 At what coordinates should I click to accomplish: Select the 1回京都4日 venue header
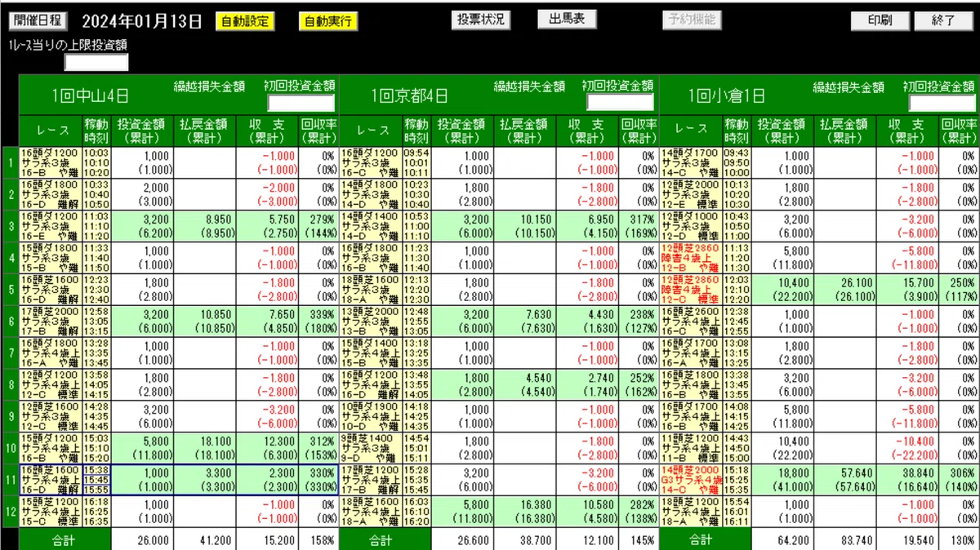click(x=410, y=96)
